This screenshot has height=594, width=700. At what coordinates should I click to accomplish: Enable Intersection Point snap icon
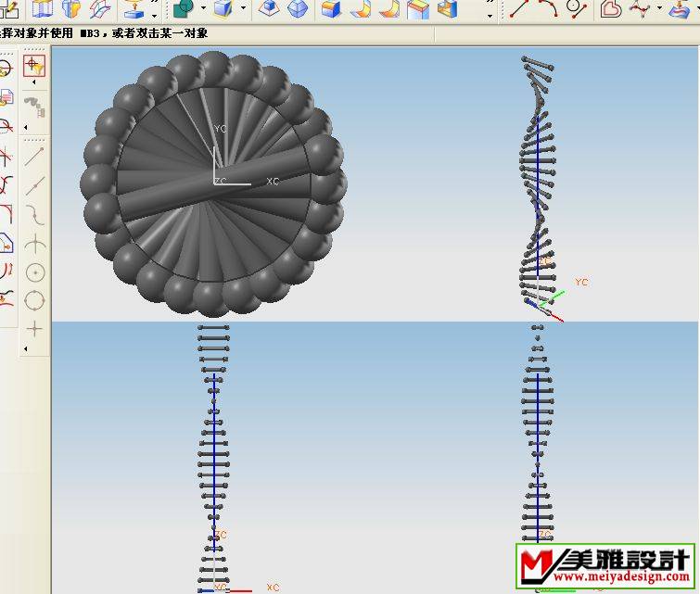tap(34, 244)
